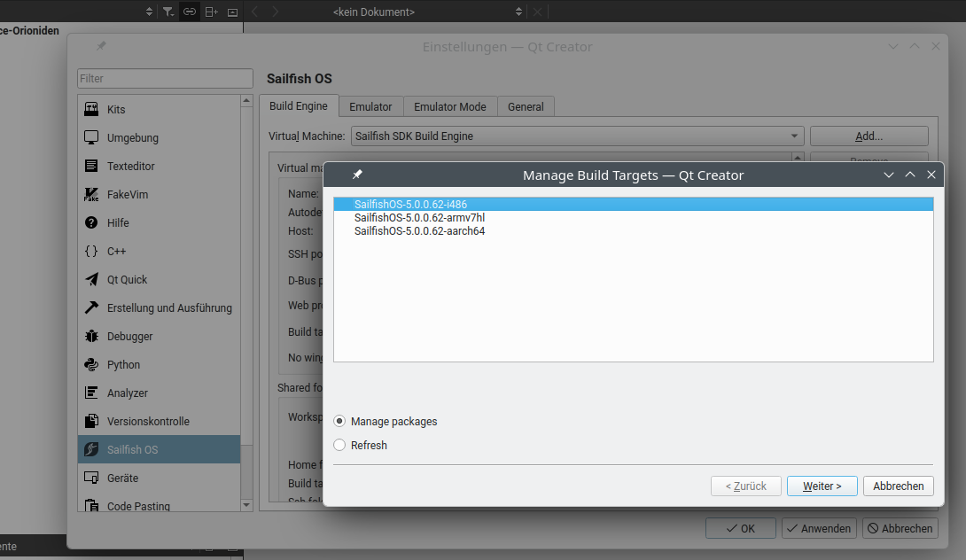
Task: Select the Python settings icon
Action: (x=91, y=365)
